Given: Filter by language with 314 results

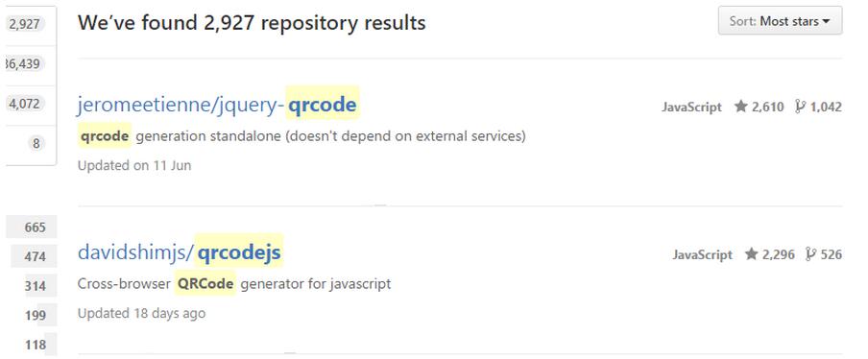Looking at the screenshot, I should (x=36, y=286).
